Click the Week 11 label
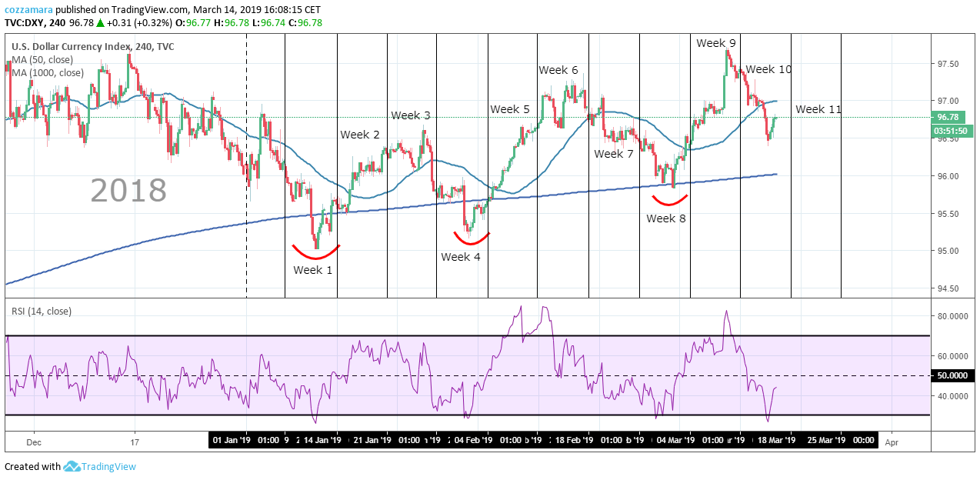Image resolution: width=980 pixels, height=480 pixels. click(x=818, y=109)
